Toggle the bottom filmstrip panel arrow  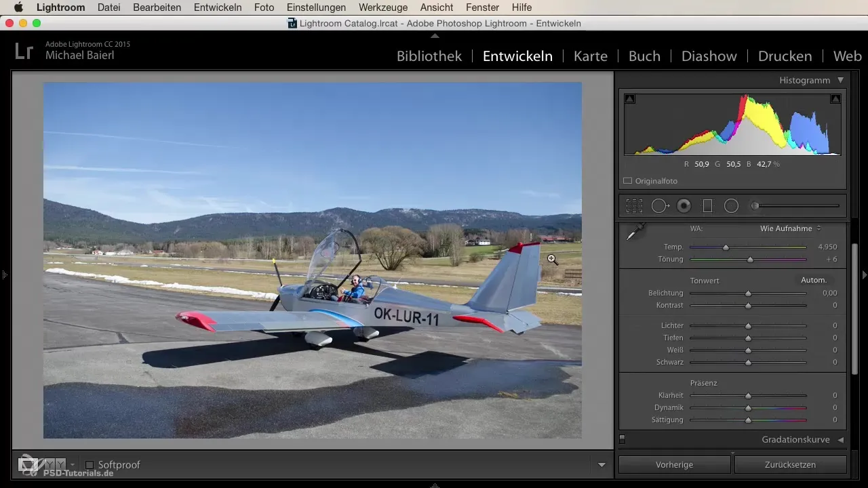pos(435,485)
